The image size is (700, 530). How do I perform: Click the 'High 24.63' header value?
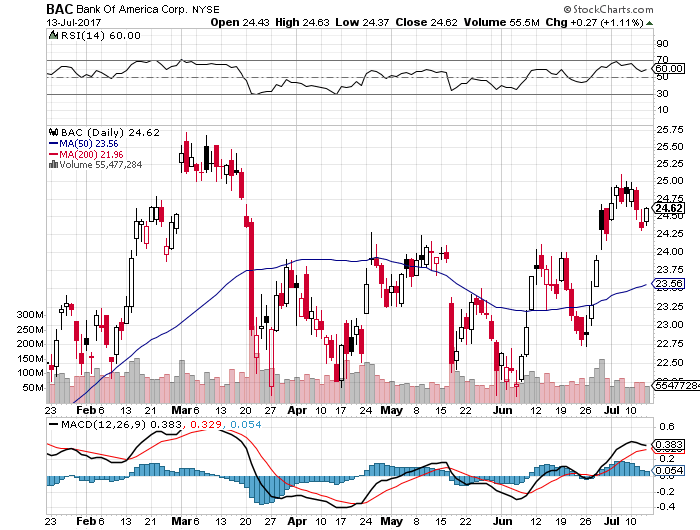pyautogui.click(x=302, y=22)
